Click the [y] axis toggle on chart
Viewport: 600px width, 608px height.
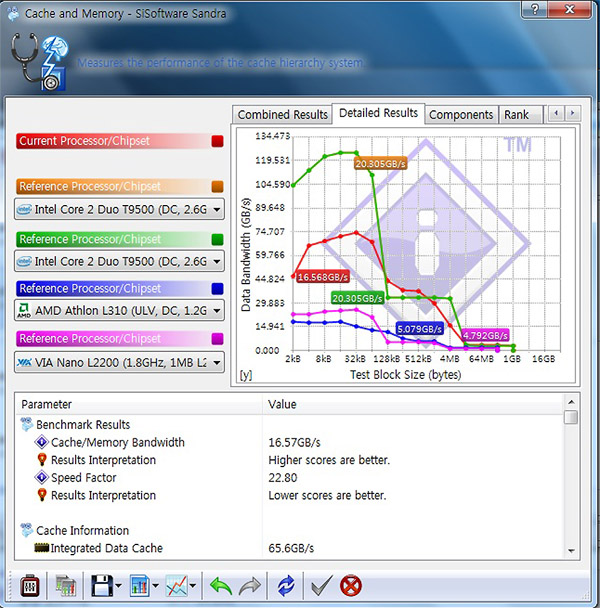[x=246, y=375]
